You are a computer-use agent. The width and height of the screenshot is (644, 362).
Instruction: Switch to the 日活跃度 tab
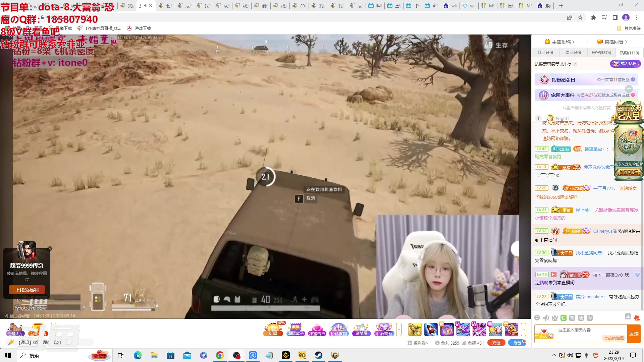click(545, 53)
